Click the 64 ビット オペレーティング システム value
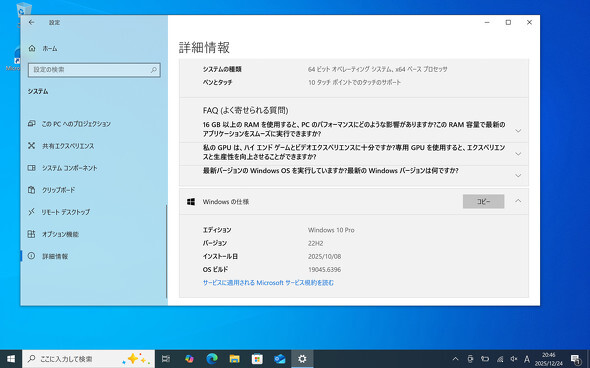The width and height of the screenshot is (590, 368). (x=377, y=69)
